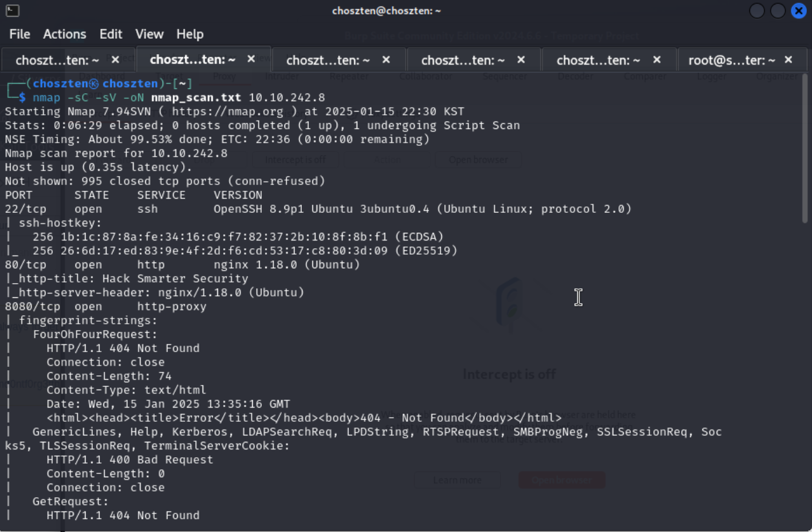Open the Help menu
This screenshot has height=532, width=812.
pyautogui.click(x=190, y=34)
